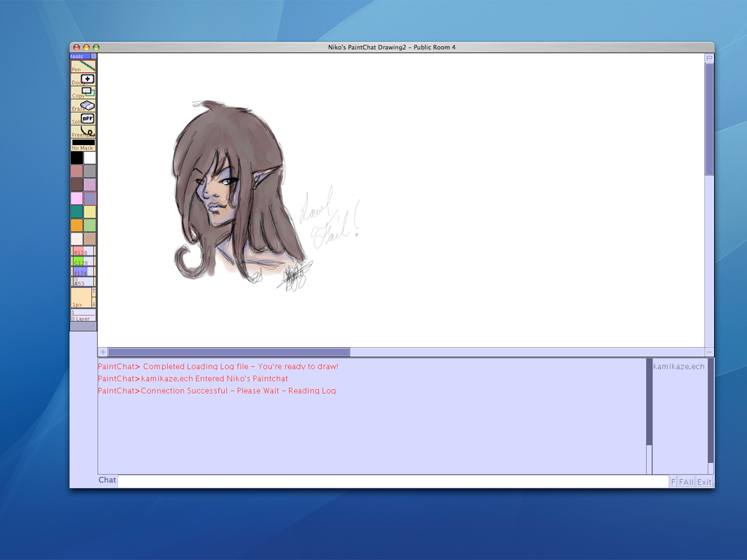The width and height of the screenshot is (747, 560).
Task: Click the FAll button
Action: 686,482
